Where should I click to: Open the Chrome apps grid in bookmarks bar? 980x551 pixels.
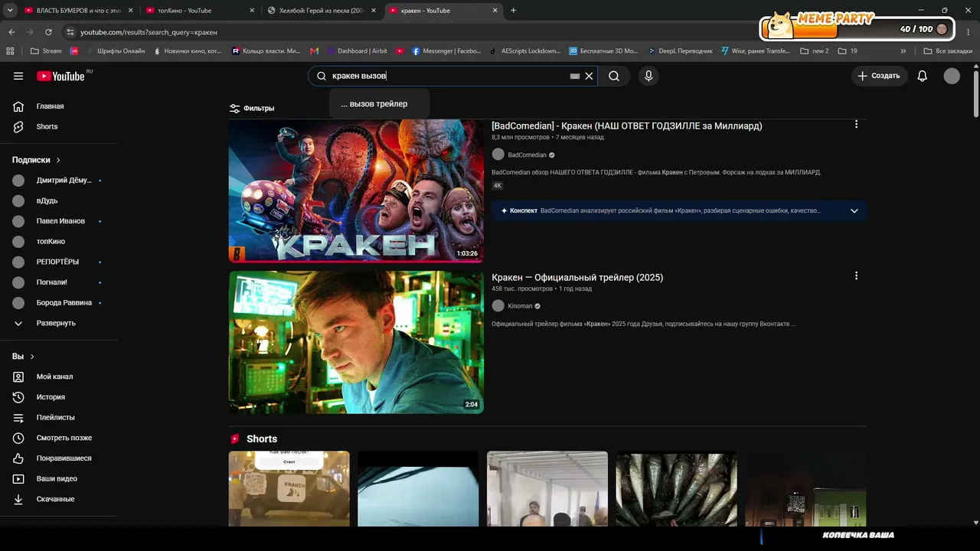pos(10,51)
